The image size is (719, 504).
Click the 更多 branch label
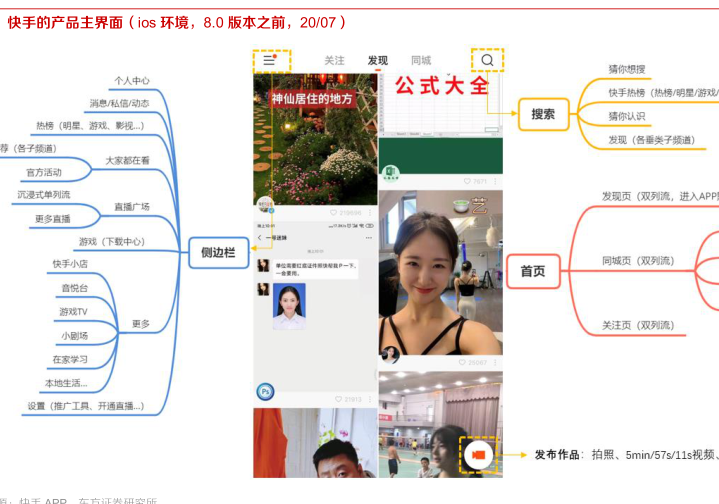point(141,324)
